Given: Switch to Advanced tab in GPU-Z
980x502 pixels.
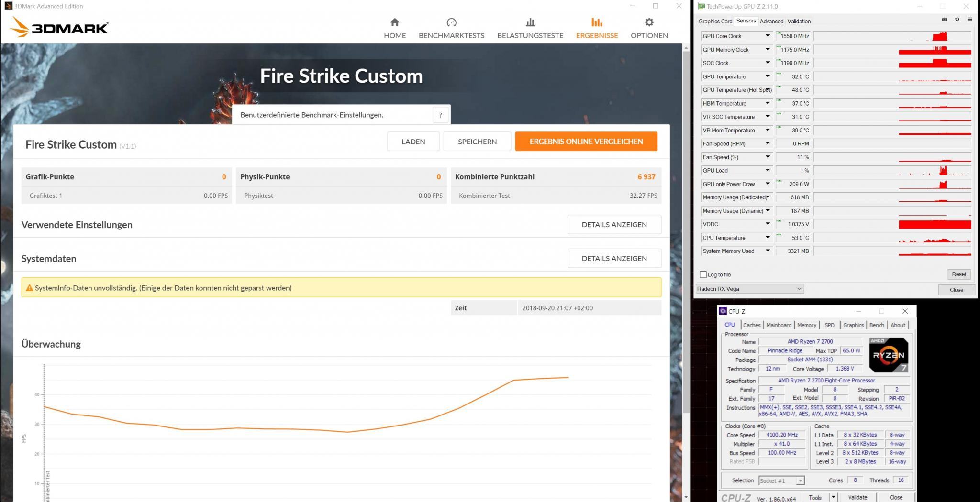Looking at the screenshot, I should [771, 21].
